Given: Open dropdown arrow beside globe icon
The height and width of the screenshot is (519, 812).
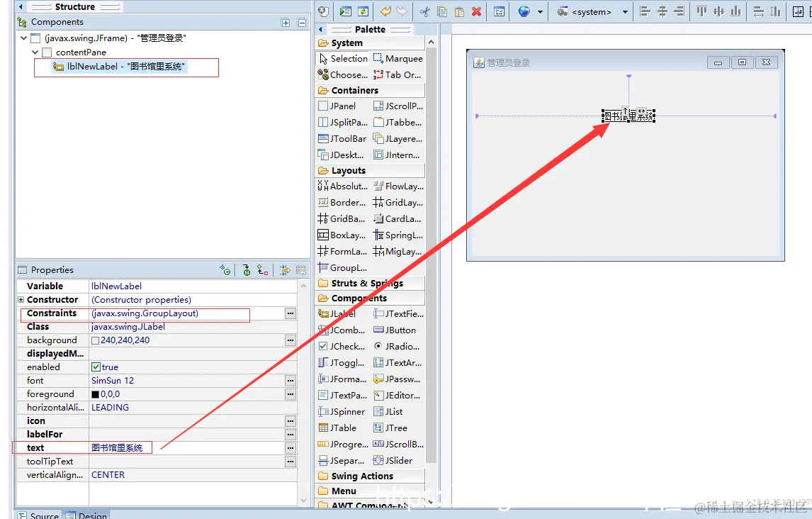Looking at the screenshot, I should pyautogui.click(x=540, y=11).
